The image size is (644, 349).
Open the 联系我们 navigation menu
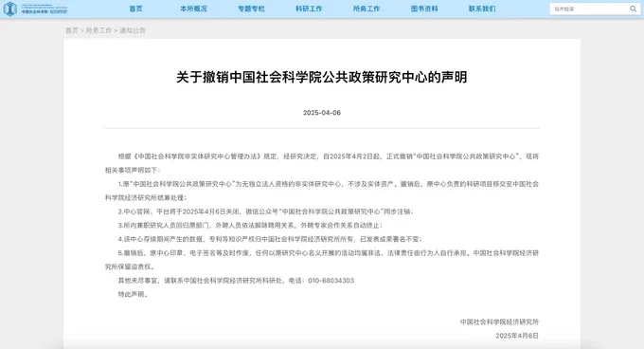tap(482, 9)
